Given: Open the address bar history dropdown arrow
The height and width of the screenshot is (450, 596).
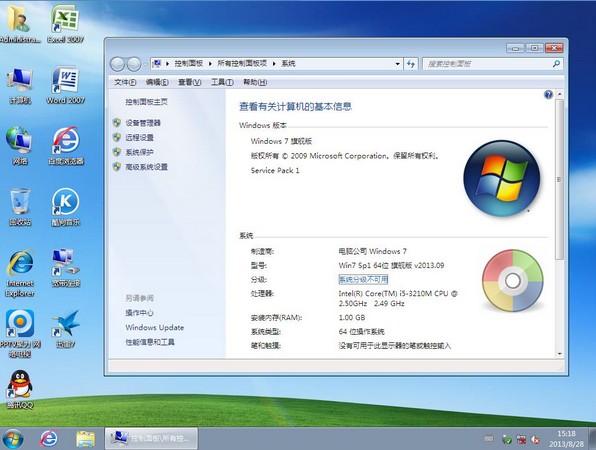Looking at the screenshot, I should (x=398, y=64).
